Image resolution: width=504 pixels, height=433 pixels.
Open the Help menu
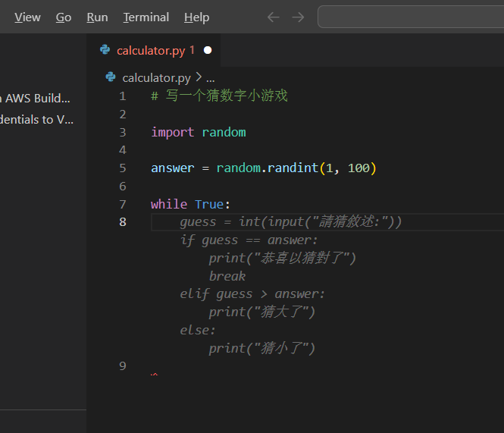pos(196,17)
